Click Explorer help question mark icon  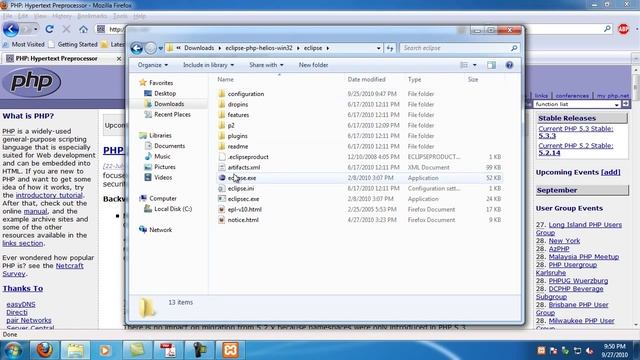pos(509,65)
